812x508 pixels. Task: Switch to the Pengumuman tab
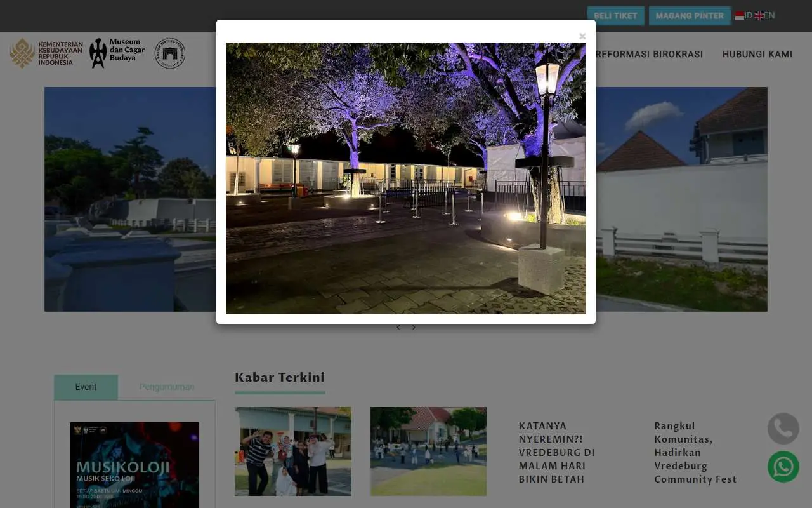[167, 387]
